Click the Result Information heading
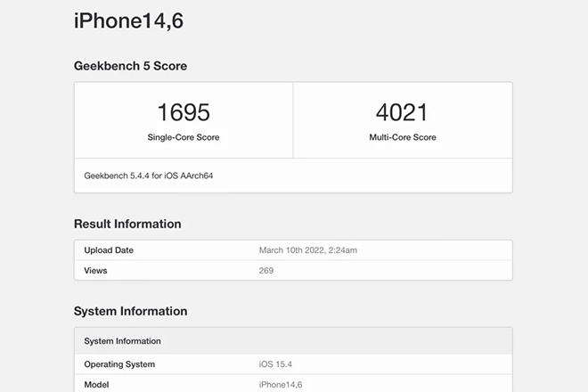Viewport: 588px width, 392px height. click(x=127, y=224)
